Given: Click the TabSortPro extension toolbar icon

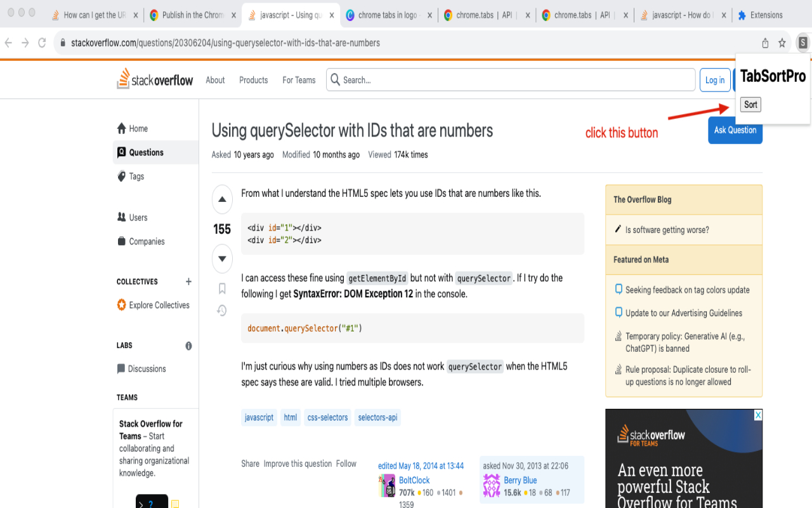Looking at the screenshot, I should point(802,43).
